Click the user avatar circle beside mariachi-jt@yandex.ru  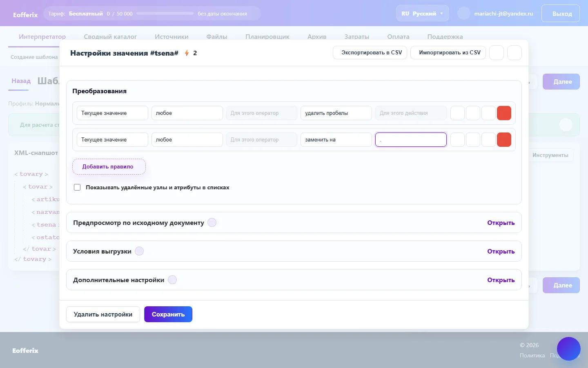coord(464,13)
